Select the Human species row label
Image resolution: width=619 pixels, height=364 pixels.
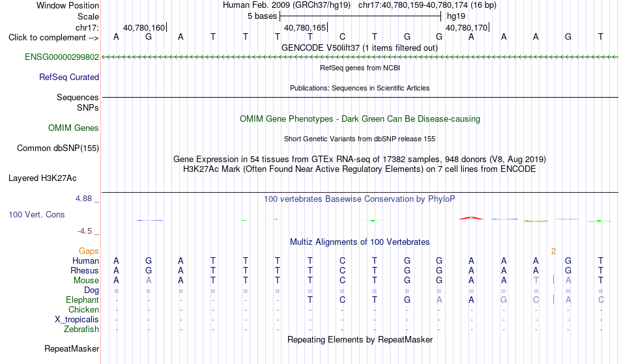[x=85, y=261]
